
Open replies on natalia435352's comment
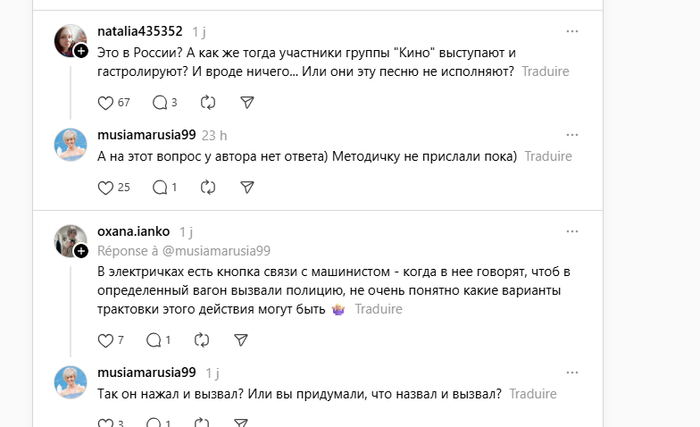[x=159, y=102]
